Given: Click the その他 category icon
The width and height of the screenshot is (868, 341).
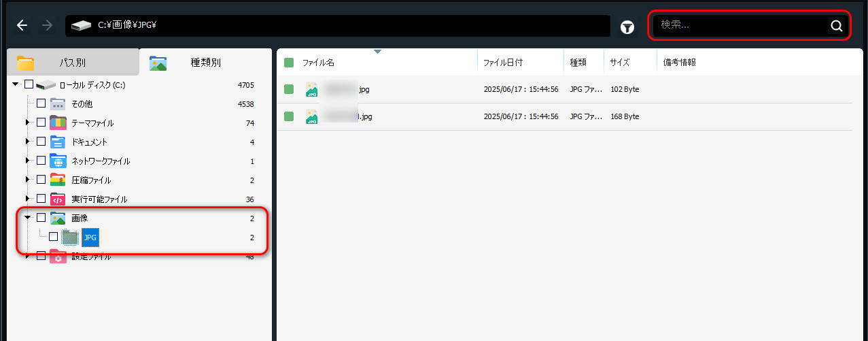Looking at the screenshot, I should (x=58, y=103).
